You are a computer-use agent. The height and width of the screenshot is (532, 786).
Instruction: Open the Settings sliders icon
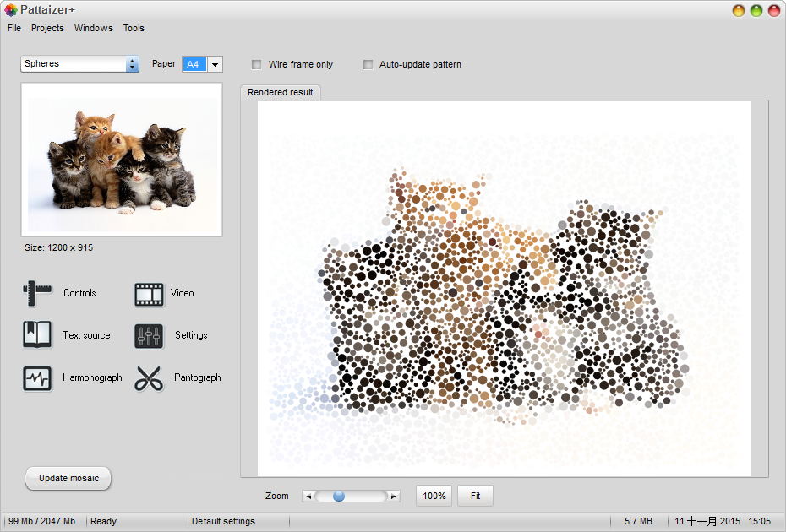tap(149, 336)
